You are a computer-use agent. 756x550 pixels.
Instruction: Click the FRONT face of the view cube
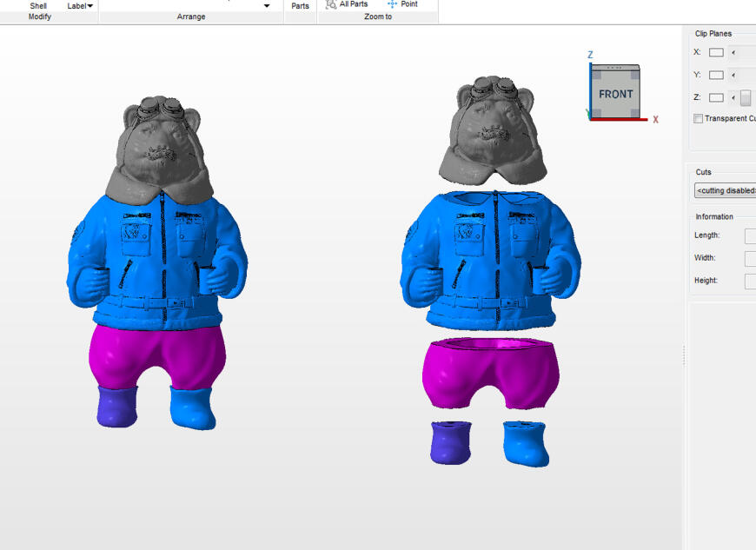click(615, 94)
